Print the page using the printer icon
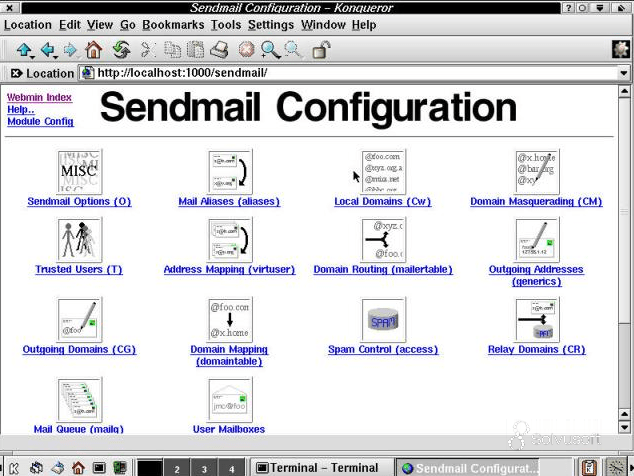The width and height of the screenshot is (634, 476). (x=220, y=50)
